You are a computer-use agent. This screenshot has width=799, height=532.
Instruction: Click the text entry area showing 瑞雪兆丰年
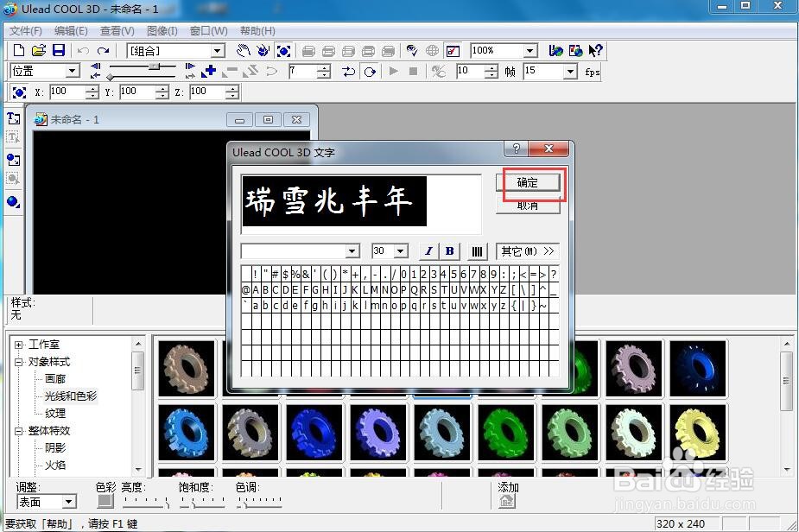tap(361, 204)
